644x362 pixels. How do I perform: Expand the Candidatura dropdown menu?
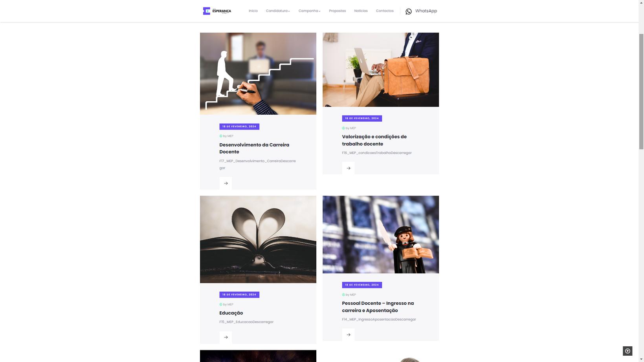(278, 11)
